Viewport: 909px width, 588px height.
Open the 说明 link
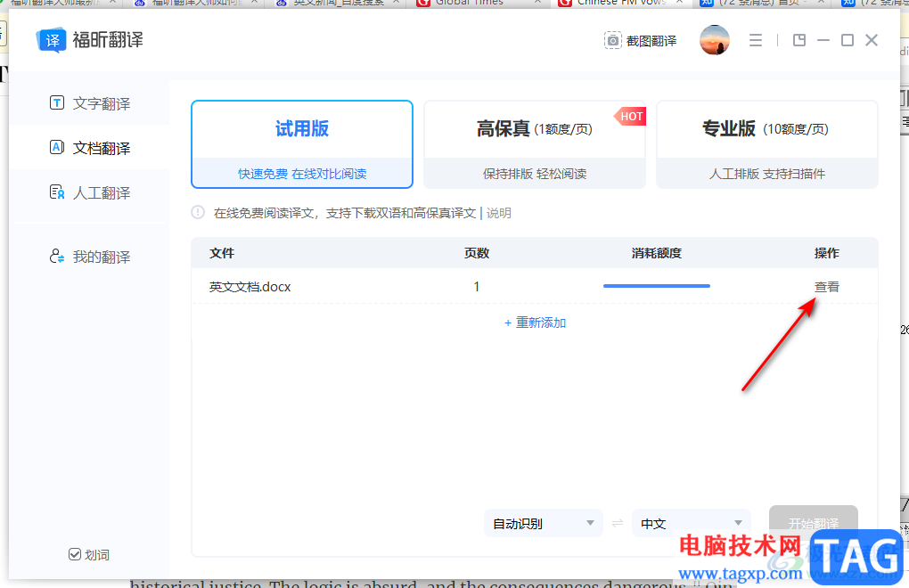tap(498, 213)
